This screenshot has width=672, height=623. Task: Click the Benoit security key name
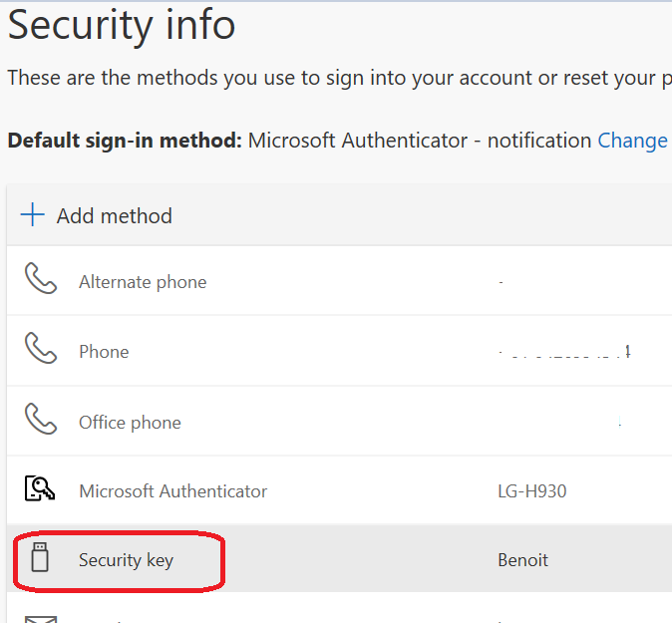click(x=522, y=560)
